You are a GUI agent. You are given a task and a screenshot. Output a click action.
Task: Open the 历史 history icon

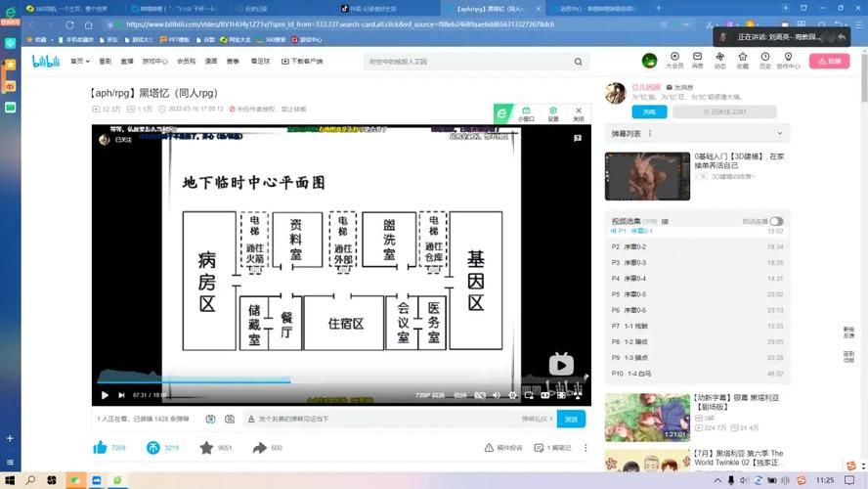click(765, 61)
